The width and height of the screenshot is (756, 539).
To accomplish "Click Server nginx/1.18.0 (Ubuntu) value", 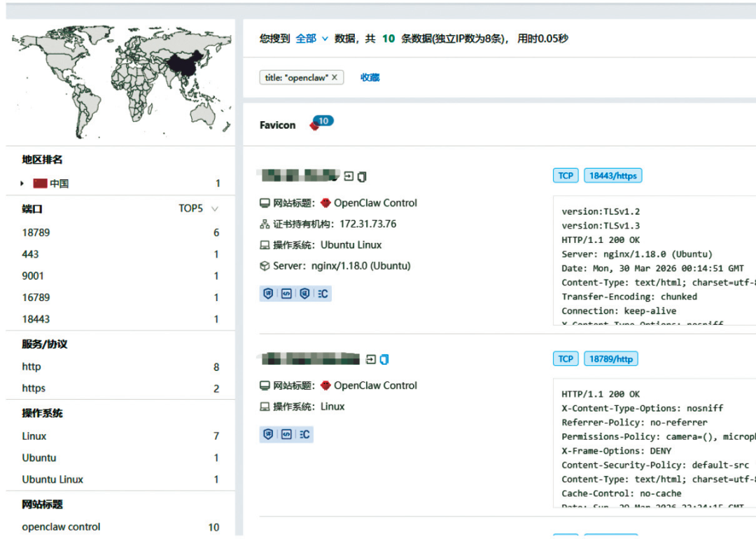I will 361,265.
